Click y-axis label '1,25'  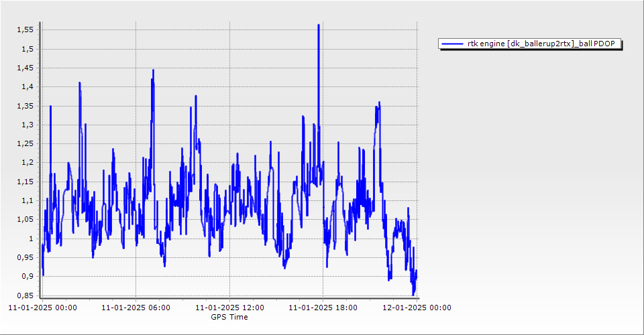tap(25, 143)
